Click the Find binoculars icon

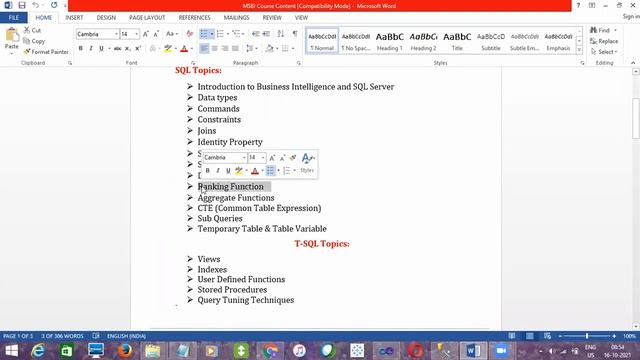(x=594, y=30)
